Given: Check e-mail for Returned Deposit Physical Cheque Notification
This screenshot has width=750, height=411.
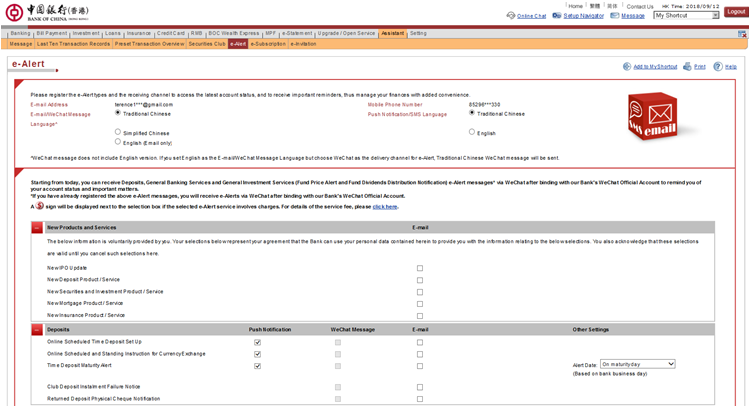Looking at the screenshot, I should pyautogui.click(x=420, y=399).
